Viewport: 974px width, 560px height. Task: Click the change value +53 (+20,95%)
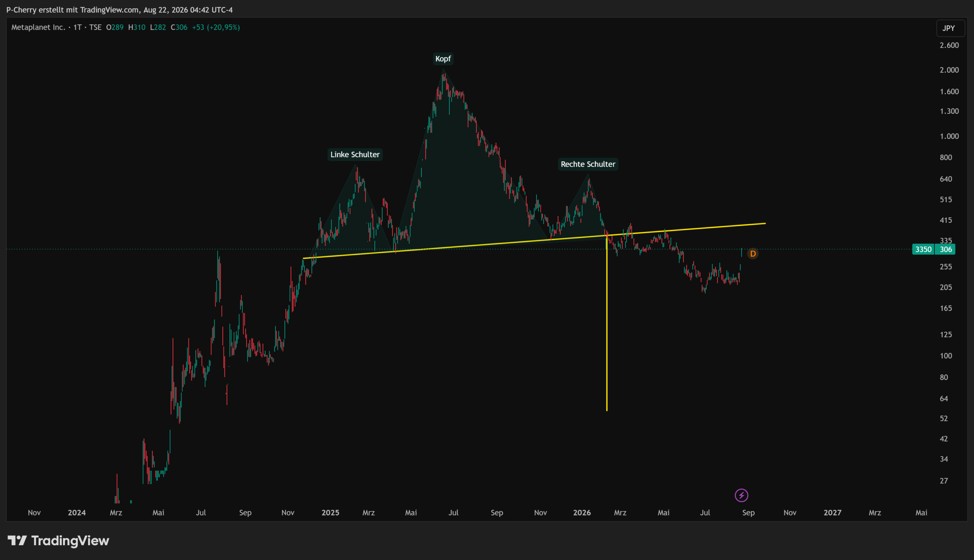(216, 27)
